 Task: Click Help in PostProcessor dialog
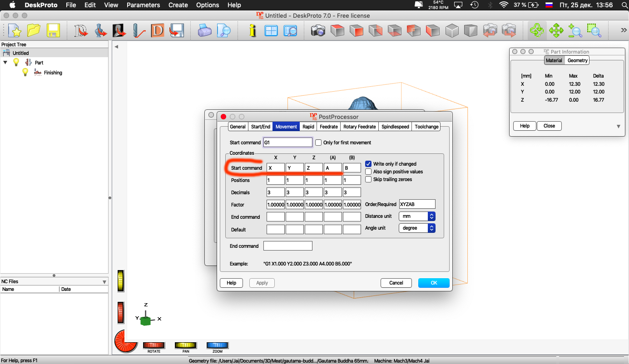(x=232, y=283)
